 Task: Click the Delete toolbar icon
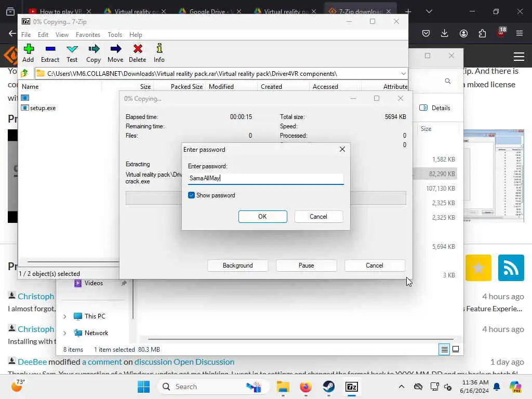pos(137,53)
